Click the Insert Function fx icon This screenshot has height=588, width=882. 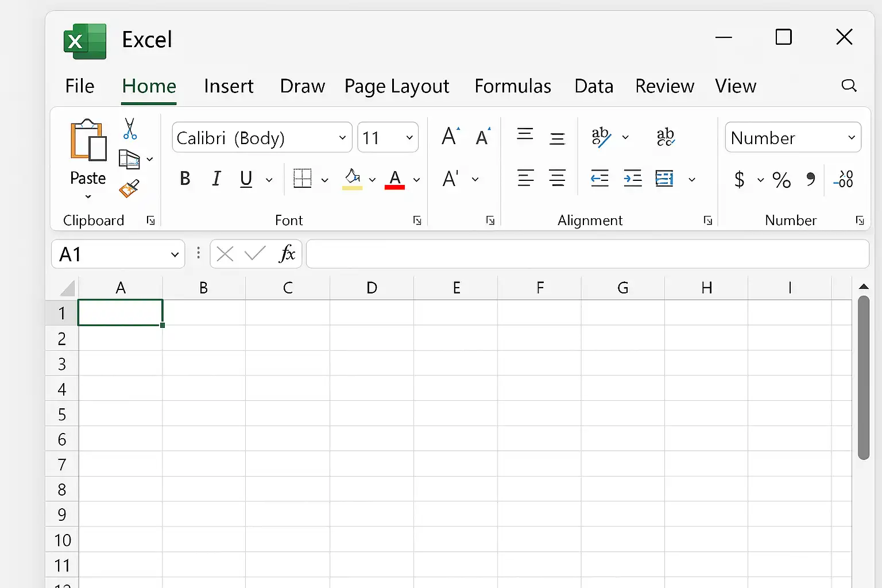pos(287,254)
